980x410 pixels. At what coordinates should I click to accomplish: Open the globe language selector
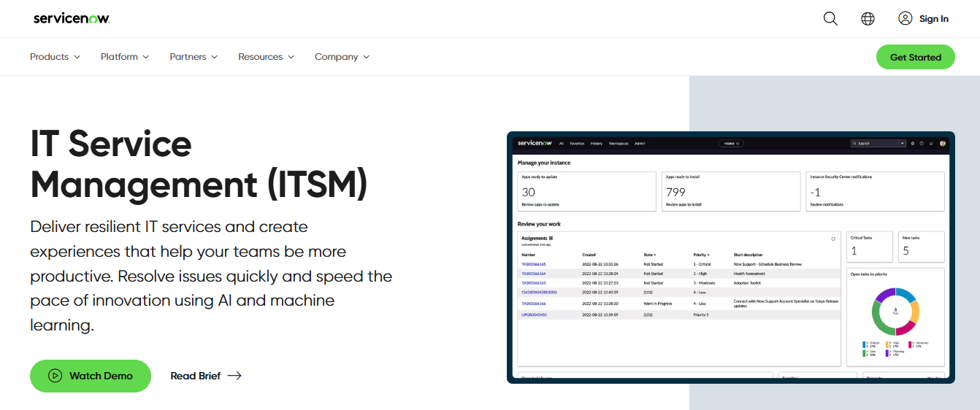868,19
